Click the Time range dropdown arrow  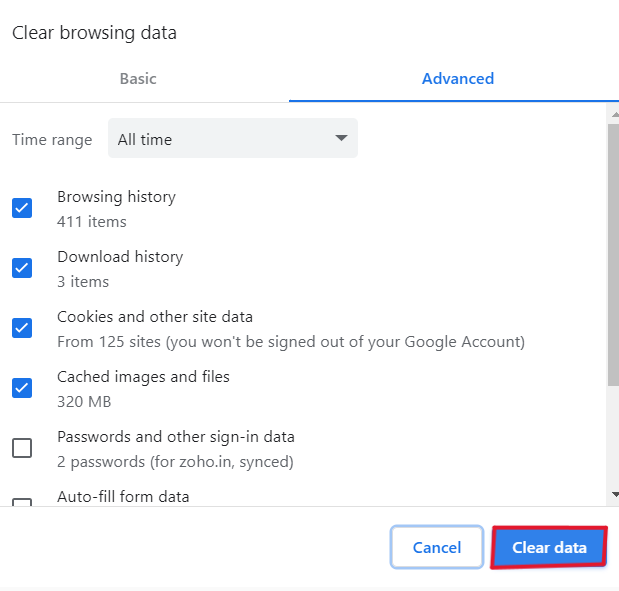341,139
